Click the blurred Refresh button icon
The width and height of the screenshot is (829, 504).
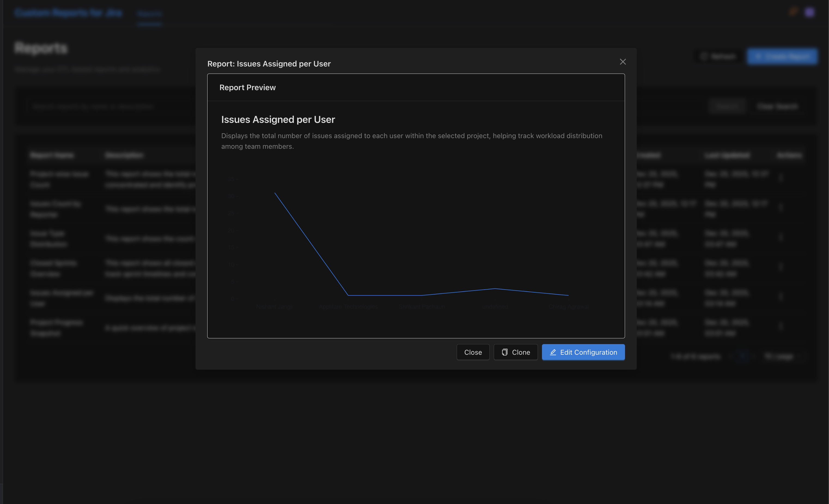pyautogui.click(x=704, y=56)
